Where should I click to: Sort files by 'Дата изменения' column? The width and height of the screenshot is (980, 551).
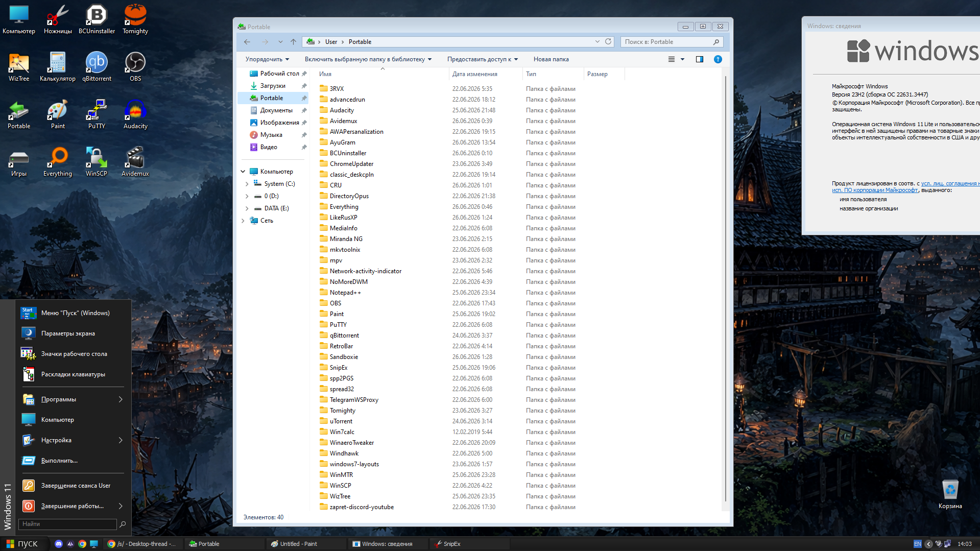[474, 74]
